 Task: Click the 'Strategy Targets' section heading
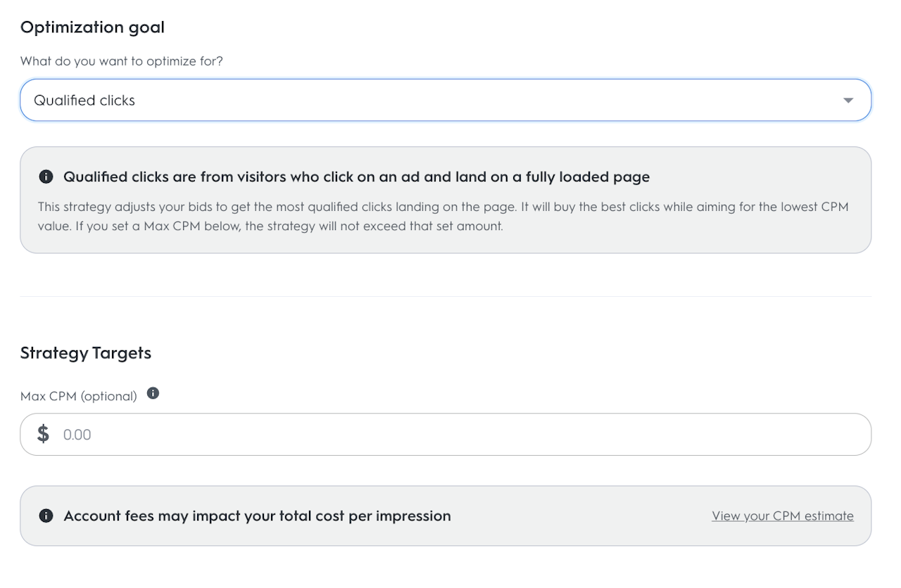86,353
